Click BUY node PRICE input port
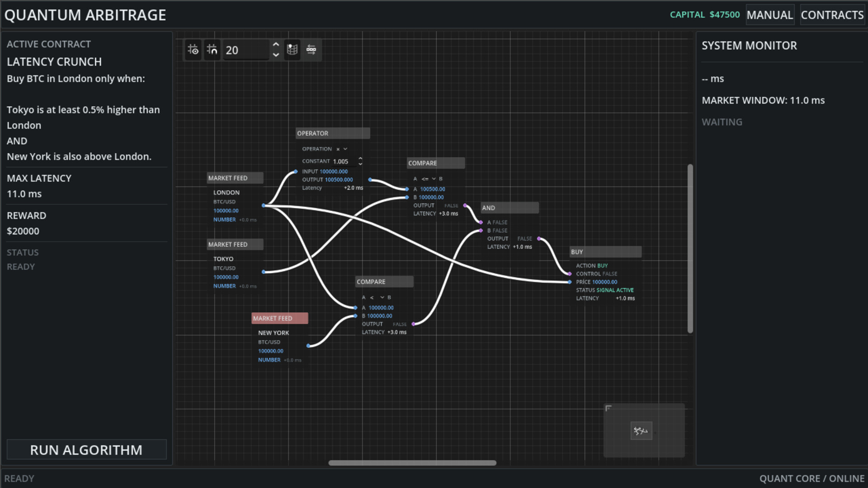 (570, 282)
